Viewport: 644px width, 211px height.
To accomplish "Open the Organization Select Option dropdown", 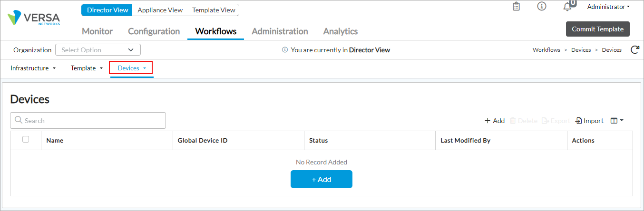I will click(98, 50).
